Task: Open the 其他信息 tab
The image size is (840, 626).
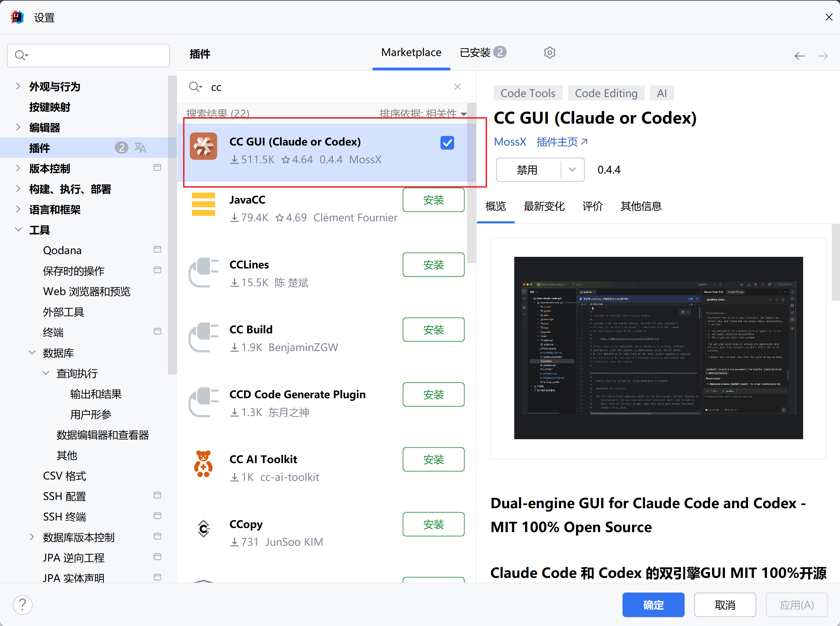Action: click(x=641, y=206)
